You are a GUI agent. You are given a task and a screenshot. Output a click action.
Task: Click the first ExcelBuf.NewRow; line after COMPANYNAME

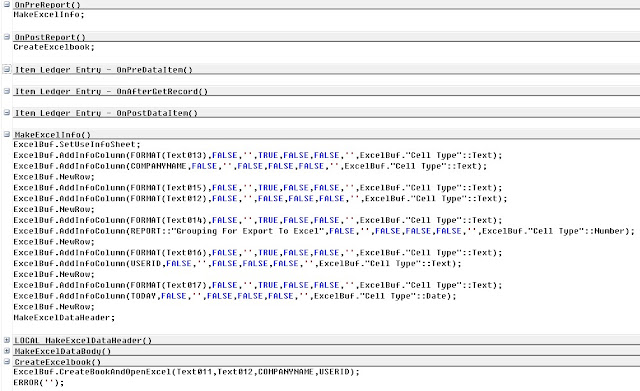(54, 177)
